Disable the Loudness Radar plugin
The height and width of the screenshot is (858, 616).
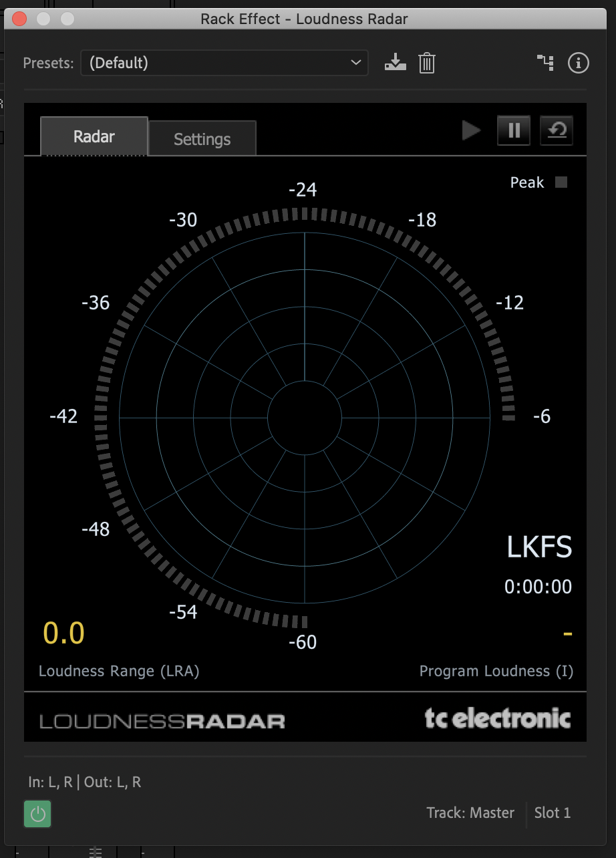(37, 814)
